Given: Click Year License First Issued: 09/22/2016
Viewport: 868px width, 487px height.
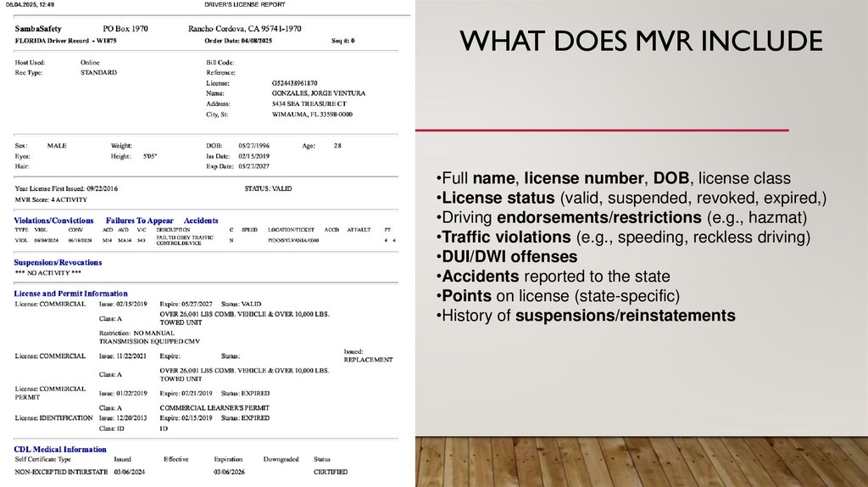Looking at the screenshot, I should click(66, 188).
